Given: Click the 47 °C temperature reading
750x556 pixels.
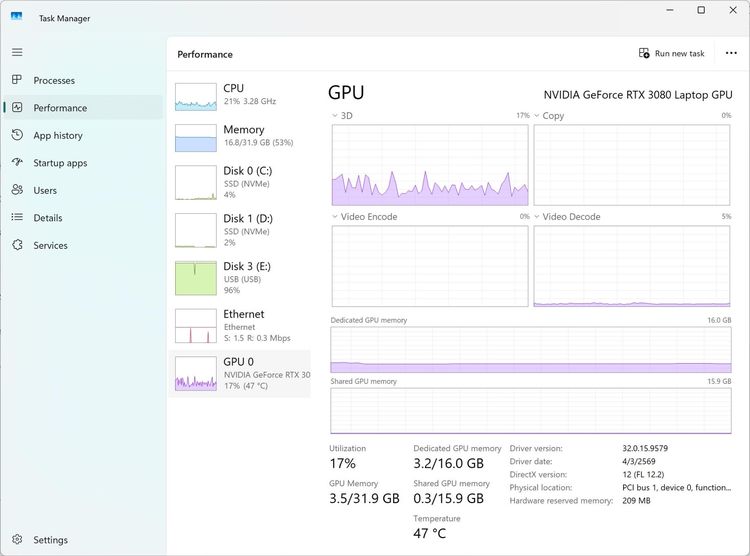Looking at the screenshot, I should 430,533.
